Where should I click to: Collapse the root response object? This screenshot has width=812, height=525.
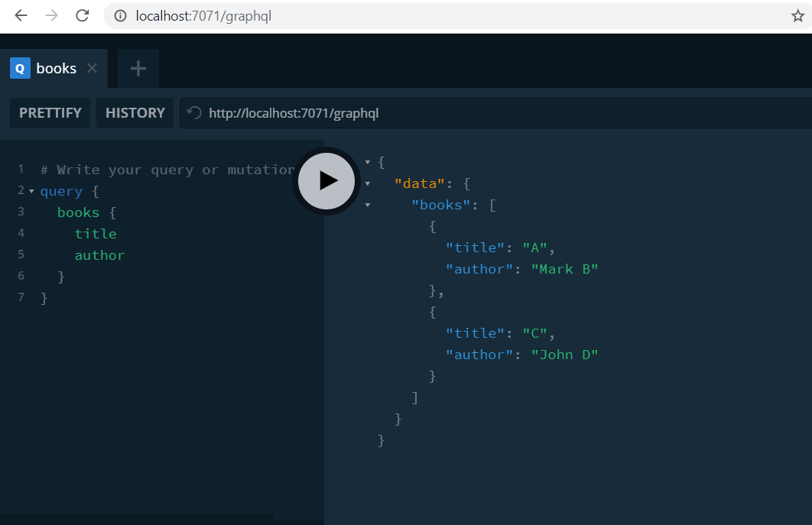368,162
